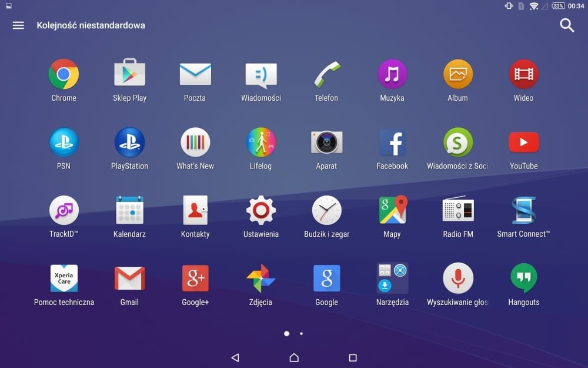Open the PlayStation app
Screen dimensions: 588x368
pyautogui.click(x=129, y=142)
